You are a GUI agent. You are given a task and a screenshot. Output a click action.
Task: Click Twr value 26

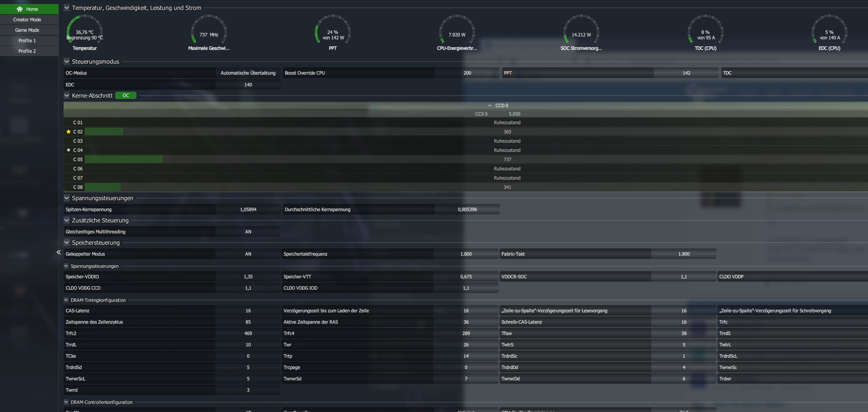coord(466,345)
